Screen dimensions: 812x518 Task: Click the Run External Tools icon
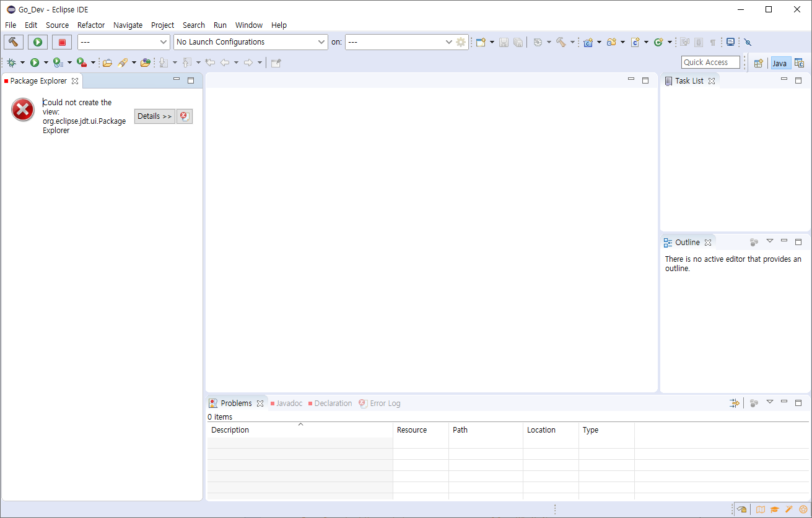tap(81, 63)
